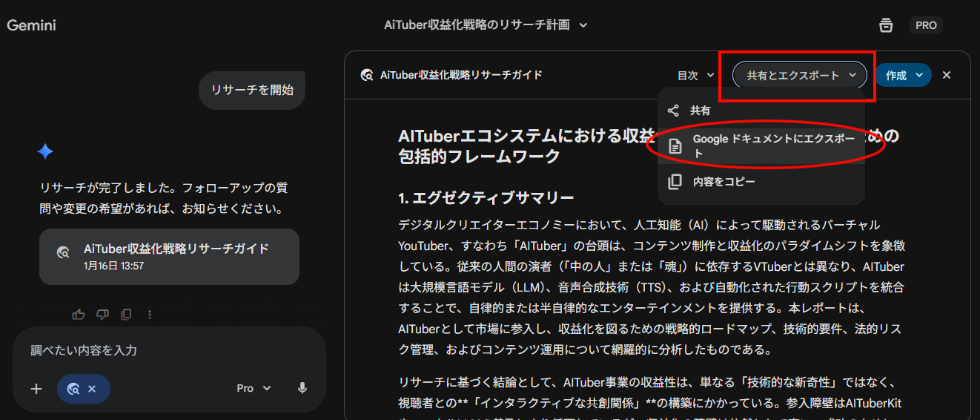
Task: Open the Pro model selector dropdown
Action: (x=254, y=388)
